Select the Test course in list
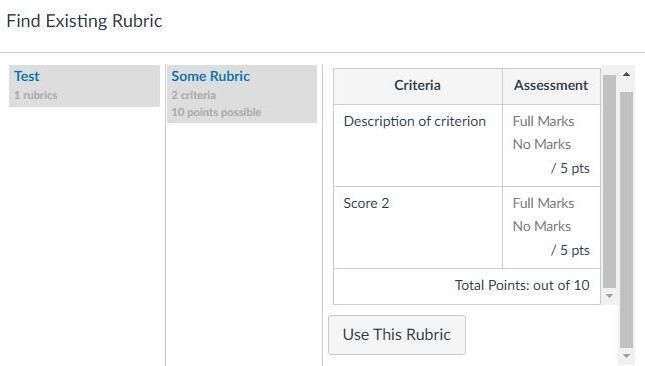This screenshot has width=645, height=366. pyautogui.click(x=84, y=86)
